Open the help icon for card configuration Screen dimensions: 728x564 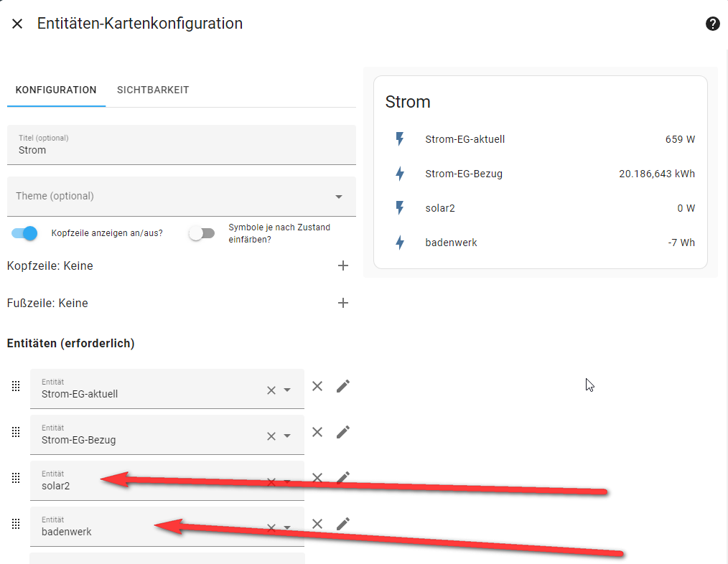[x=712, y=24]
